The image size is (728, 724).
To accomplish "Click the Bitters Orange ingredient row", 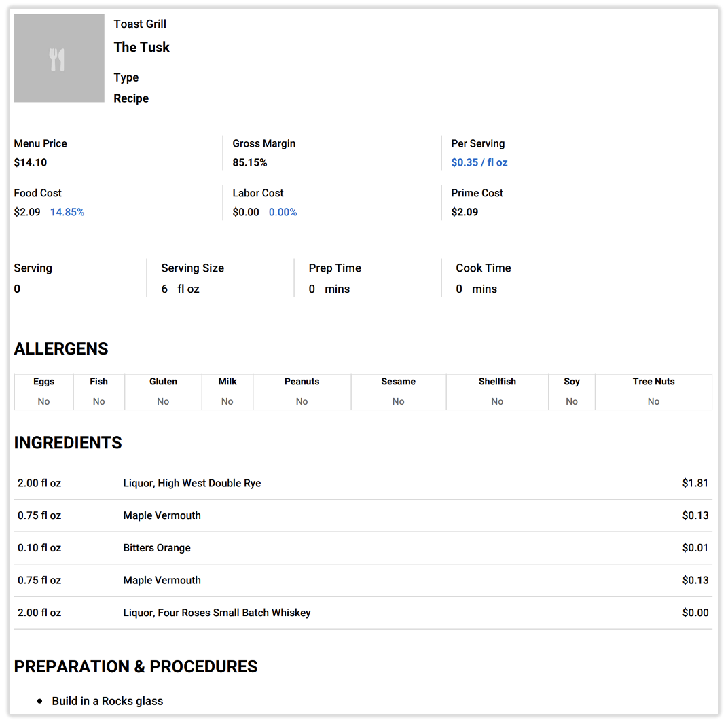I will point(157,547).
